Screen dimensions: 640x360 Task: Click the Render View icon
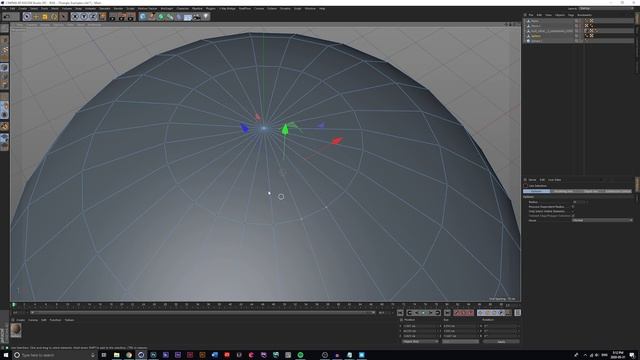[x=113, y=17]
